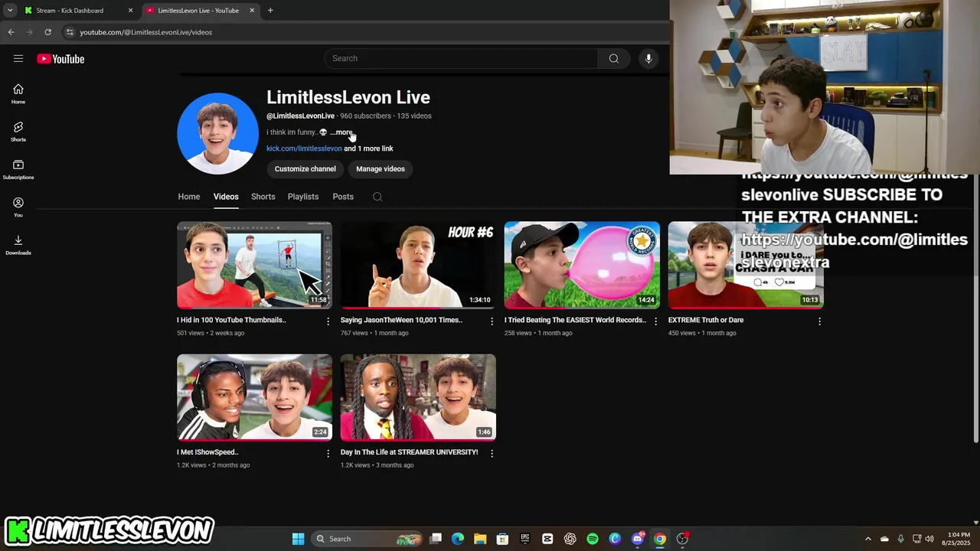The height and width of the screenshot is (551, 980).
Task: Click the 'I Met IShowSpeed..' title
Action: tap(207, 452)
